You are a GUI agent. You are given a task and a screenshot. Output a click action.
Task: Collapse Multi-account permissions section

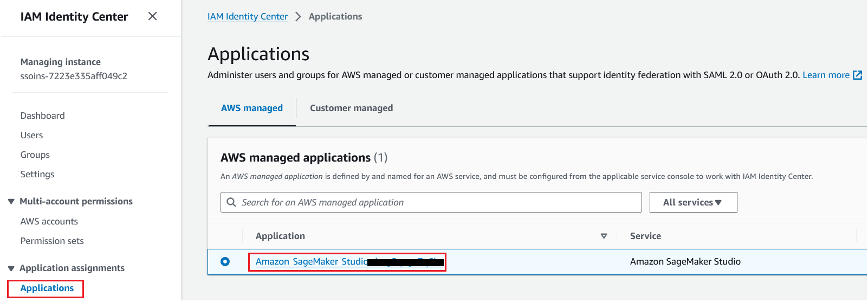11,202
